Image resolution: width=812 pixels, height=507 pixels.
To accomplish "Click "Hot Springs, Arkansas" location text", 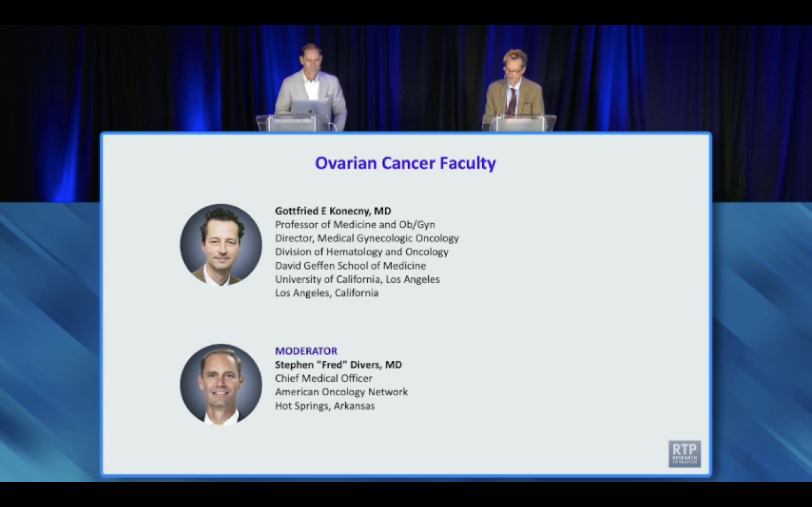I will pyautogui.click(x=325, y=406).
